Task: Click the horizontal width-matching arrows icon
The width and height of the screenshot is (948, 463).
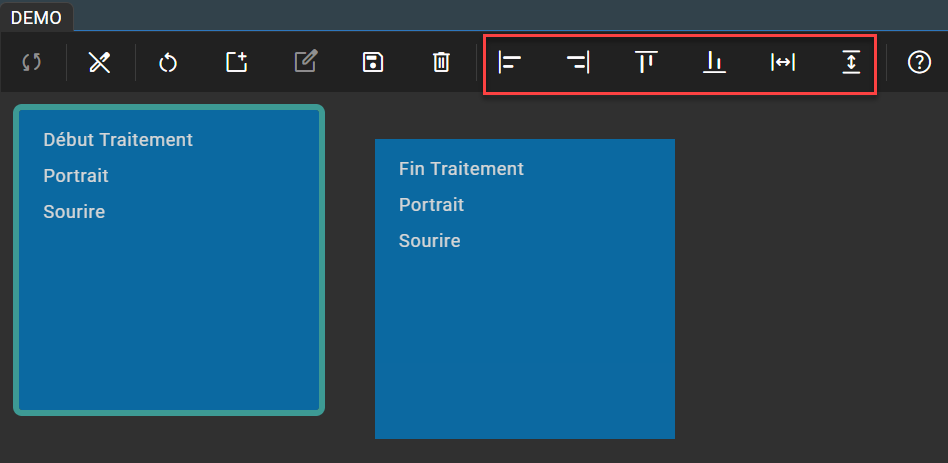Action: (x=782, y=62)
